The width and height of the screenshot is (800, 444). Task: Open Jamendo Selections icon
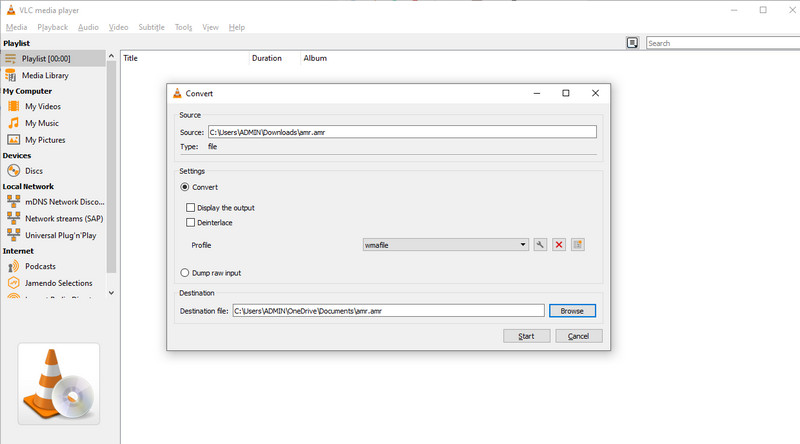(14, 283)
